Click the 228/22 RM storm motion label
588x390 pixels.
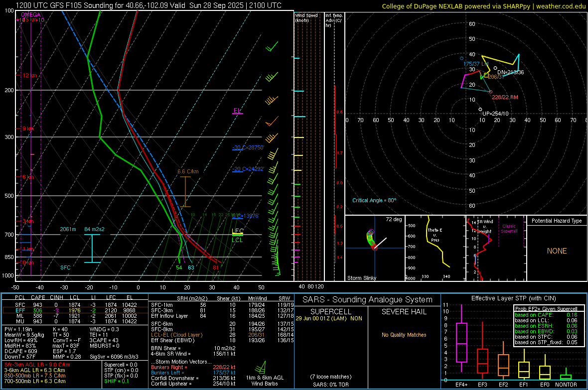click(x=505, y=97)
